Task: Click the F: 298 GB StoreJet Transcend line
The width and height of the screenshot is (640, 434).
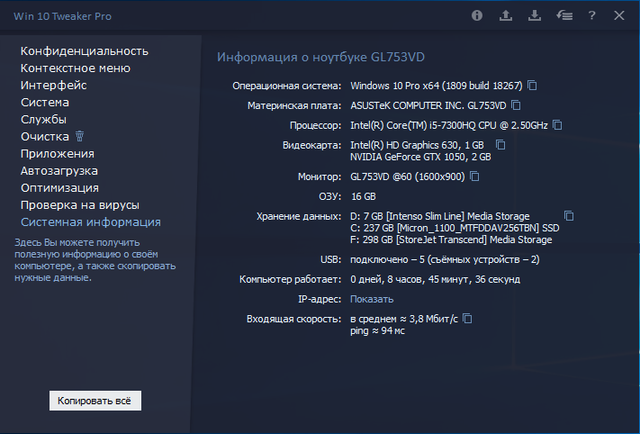Action: (x=451, y=240)
